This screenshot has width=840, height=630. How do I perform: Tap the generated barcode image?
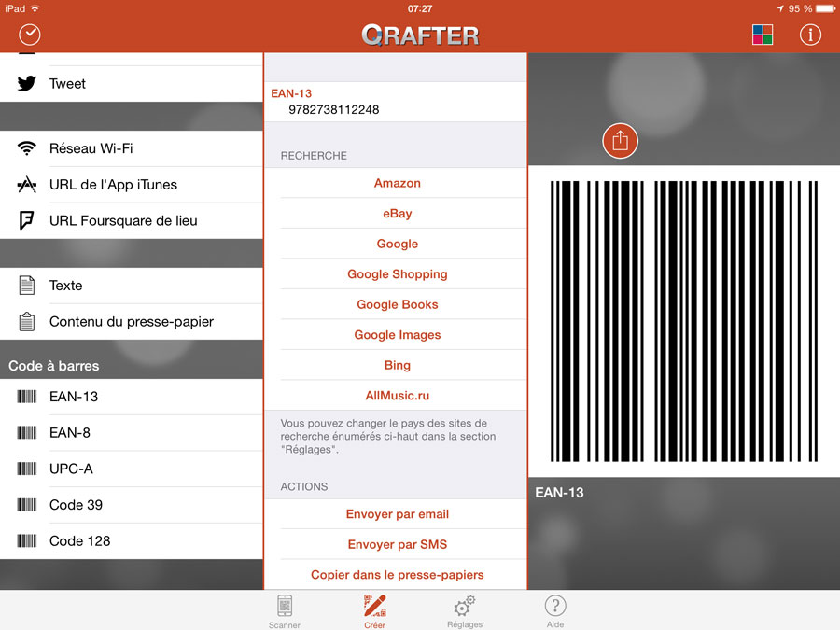[x=684, y=321]
